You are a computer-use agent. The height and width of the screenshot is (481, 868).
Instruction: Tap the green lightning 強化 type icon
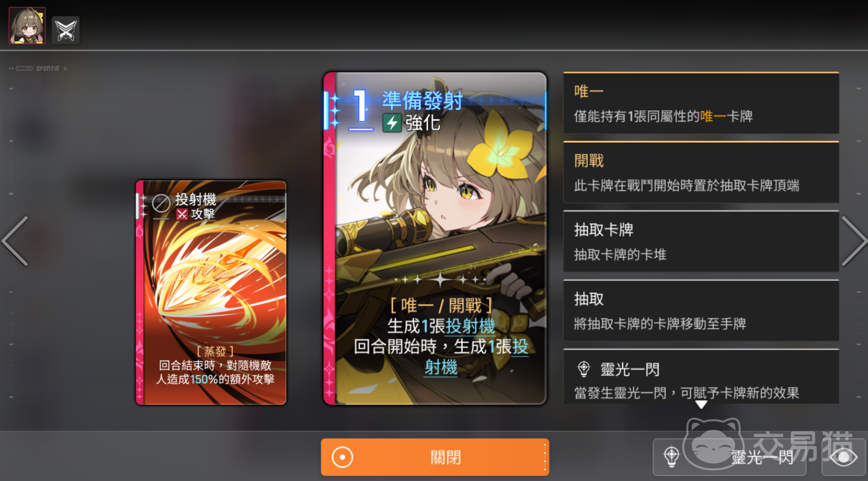point(392,123)
